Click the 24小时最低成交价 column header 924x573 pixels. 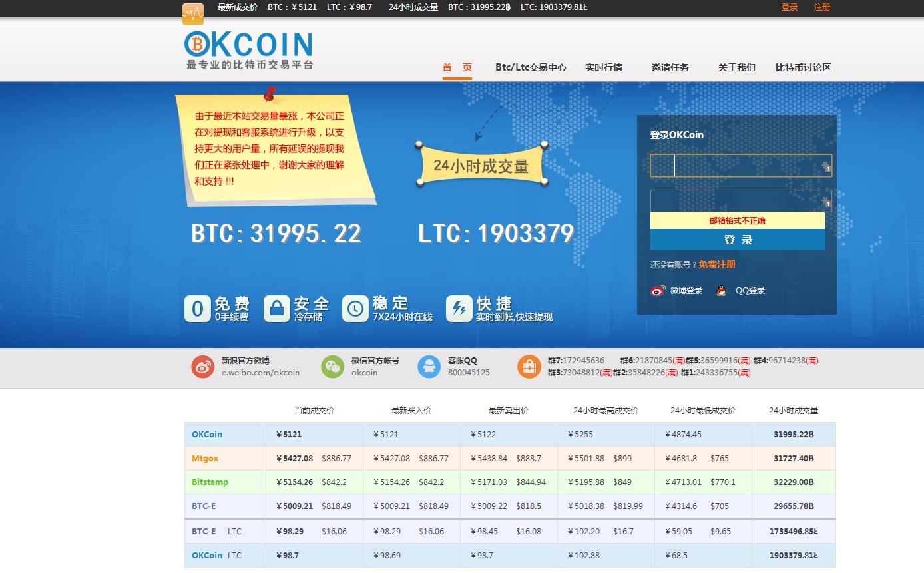pos(703,411)
